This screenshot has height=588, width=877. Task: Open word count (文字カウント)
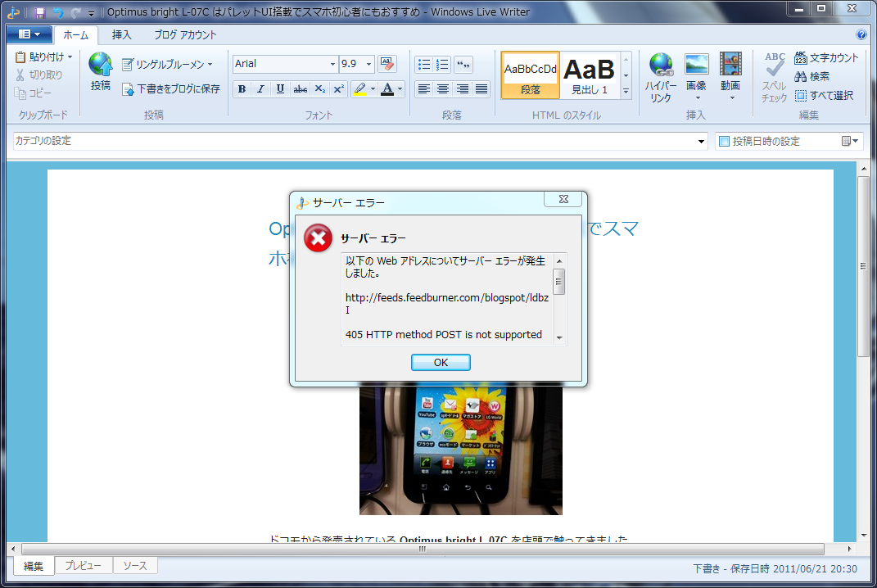pos(826,57)
